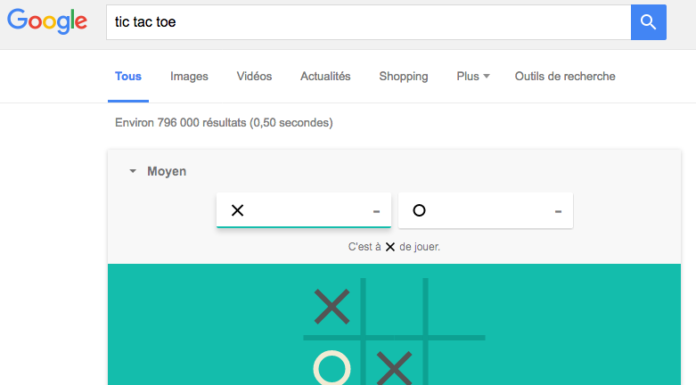
Task: Select the Tous tab
Action: click(x=128, y=76)
